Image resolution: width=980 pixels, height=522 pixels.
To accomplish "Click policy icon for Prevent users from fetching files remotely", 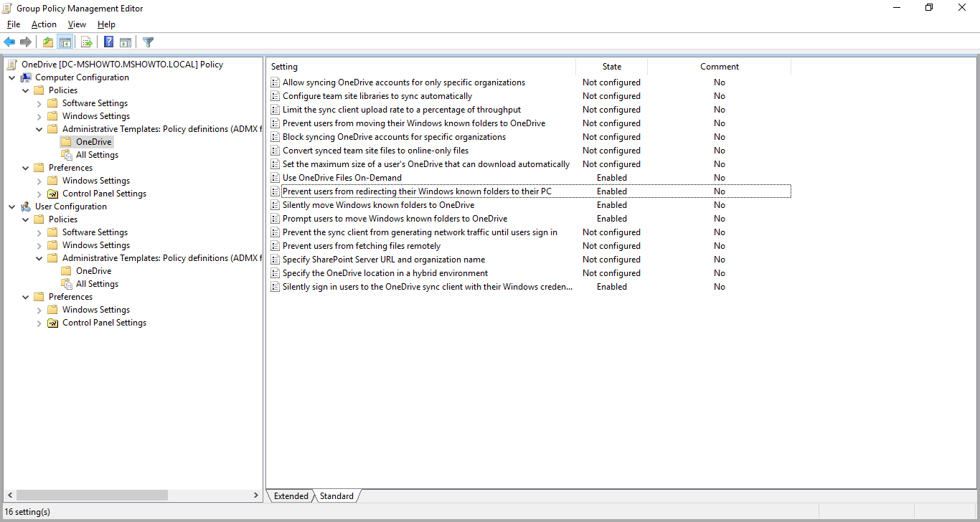I will coord(275,246).
